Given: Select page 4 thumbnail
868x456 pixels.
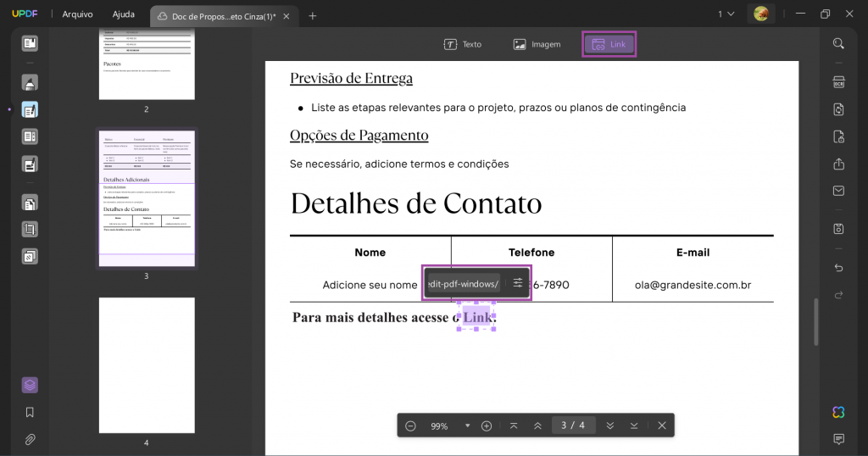Looking at the screenshot, I should point(147,365).
